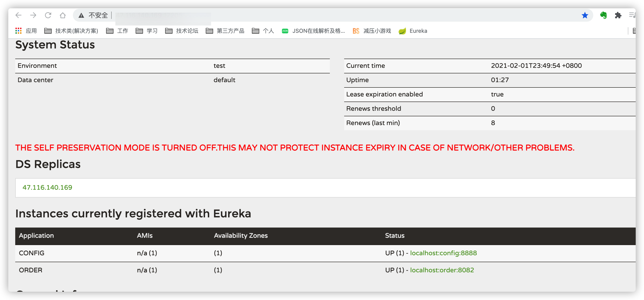Open the localhost:order:8082 instance link
Image resolution: width=644 pixels, height=300 pixels.
point(442,270)
